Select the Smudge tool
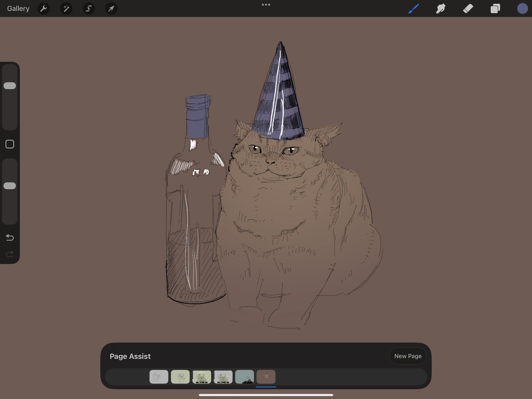This screenshot has height=399, width=532. [441, 9]
